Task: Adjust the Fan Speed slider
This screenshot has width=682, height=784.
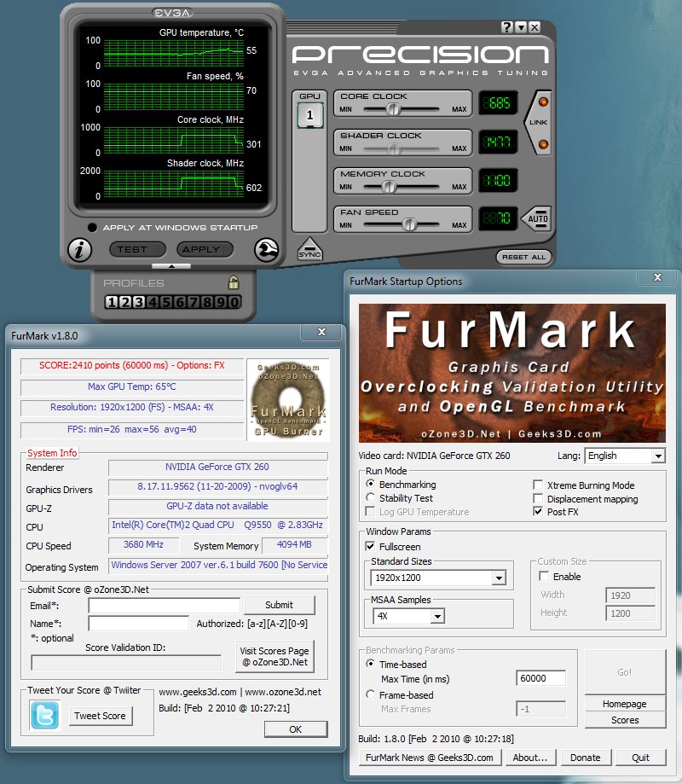Action: point(409,225)
